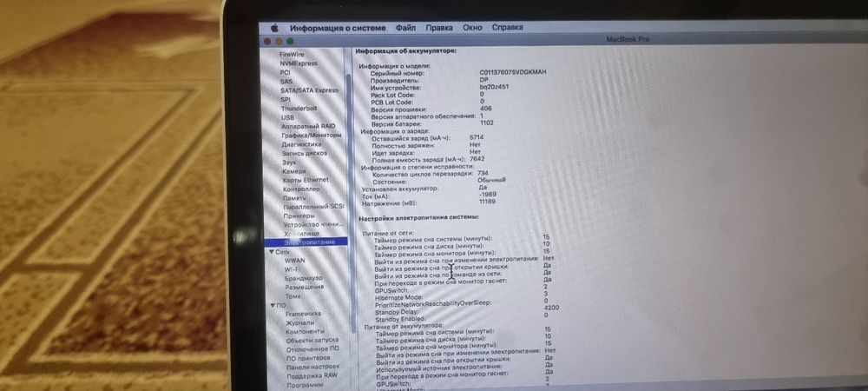868x391 pixels.
Task: Collapse the ПО section
Action: pyautogui.click(x=273, y=305)
